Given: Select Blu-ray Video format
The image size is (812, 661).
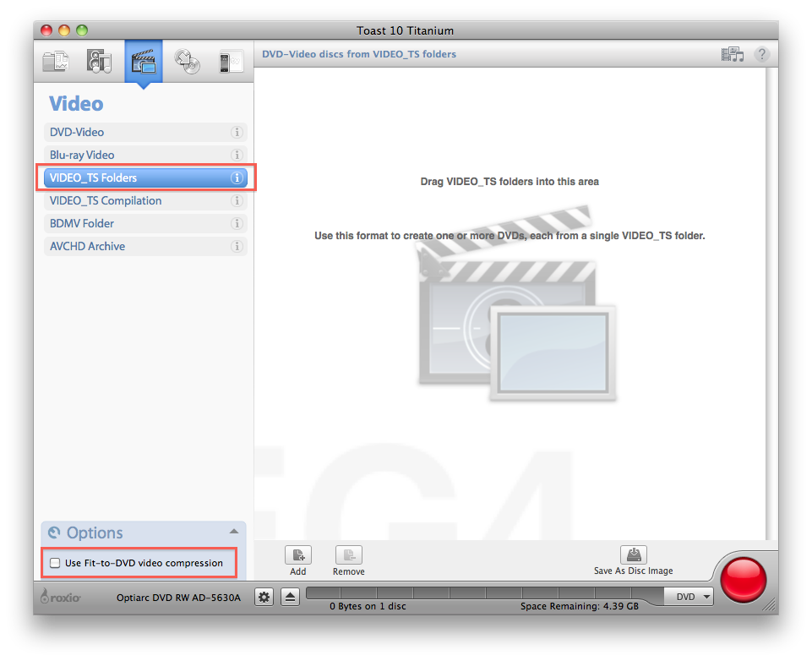Looking at the screenshot, I should point(145,155).
